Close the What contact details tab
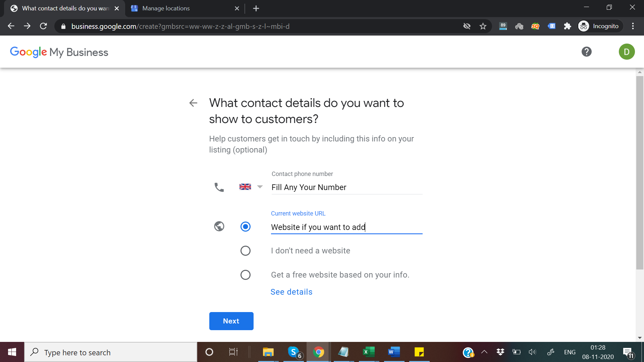This screenshot has height=362, width=644. (117, 8)
